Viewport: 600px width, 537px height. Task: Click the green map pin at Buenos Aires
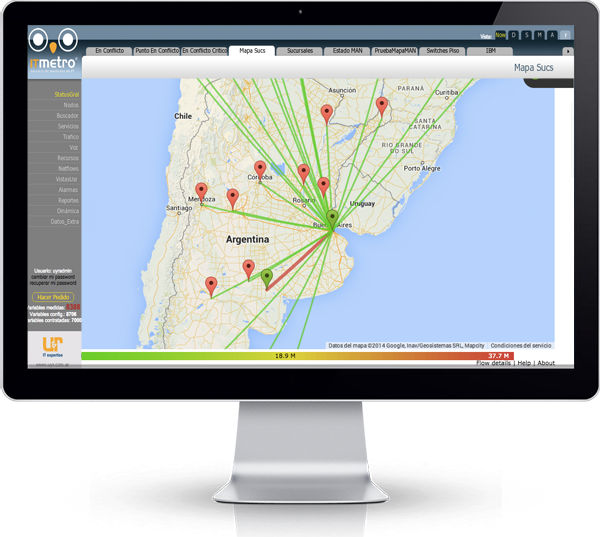point(332,219)
